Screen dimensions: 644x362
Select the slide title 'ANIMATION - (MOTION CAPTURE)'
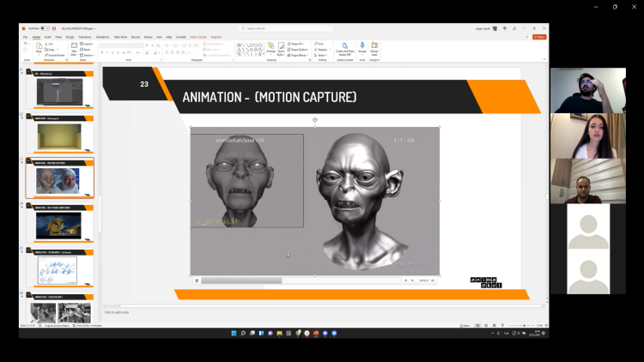(x=270, y=97)
